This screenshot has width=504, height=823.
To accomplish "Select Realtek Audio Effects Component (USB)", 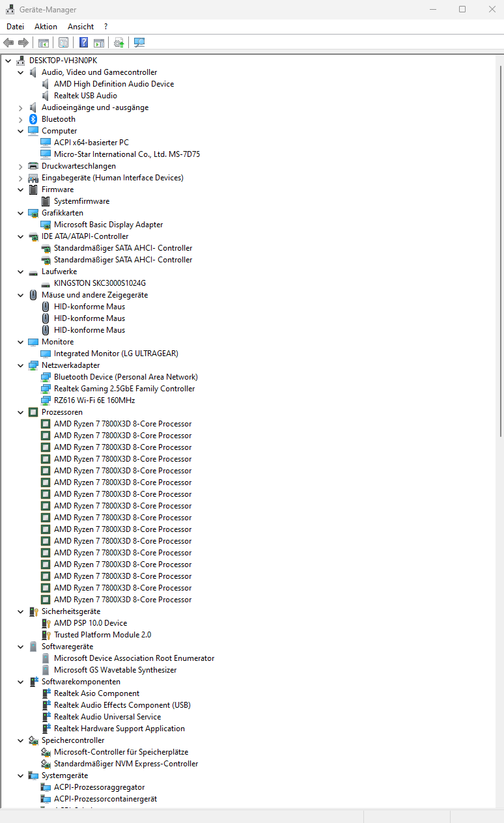I will click(122, 705).
